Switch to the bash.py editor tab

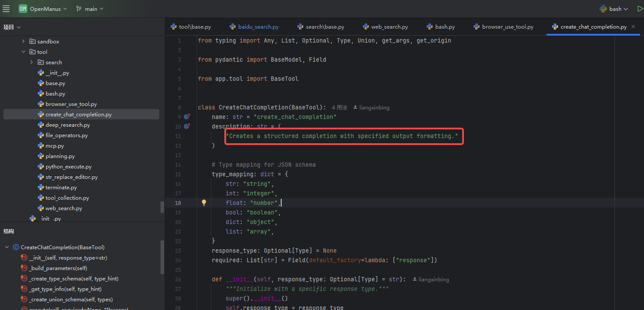[441, 27]
